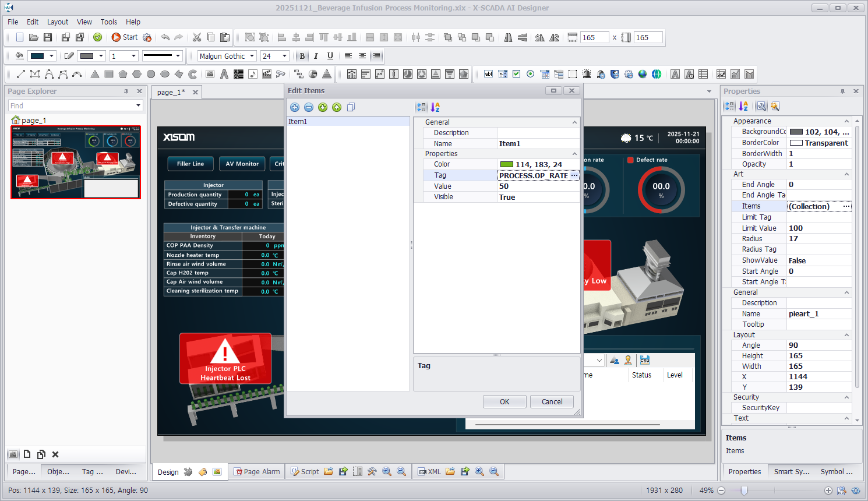Add a new item in Edit Items

tap(295, 107)
